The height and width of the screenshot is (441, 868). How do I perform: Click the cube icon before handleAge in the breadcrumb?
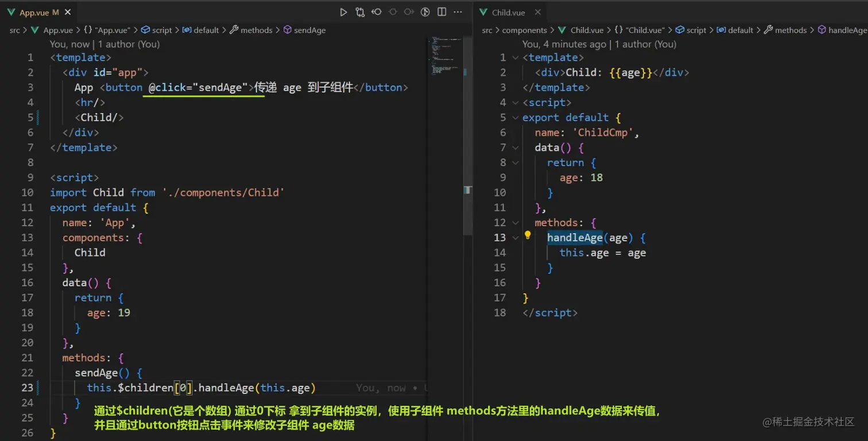tap(822, 30)
